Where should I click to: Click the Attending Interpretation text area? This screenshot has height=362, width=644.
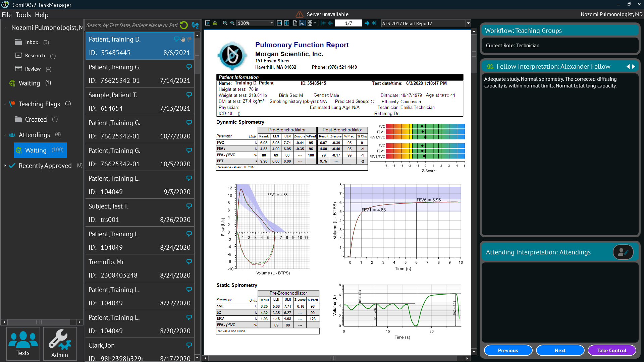[560, 302]
